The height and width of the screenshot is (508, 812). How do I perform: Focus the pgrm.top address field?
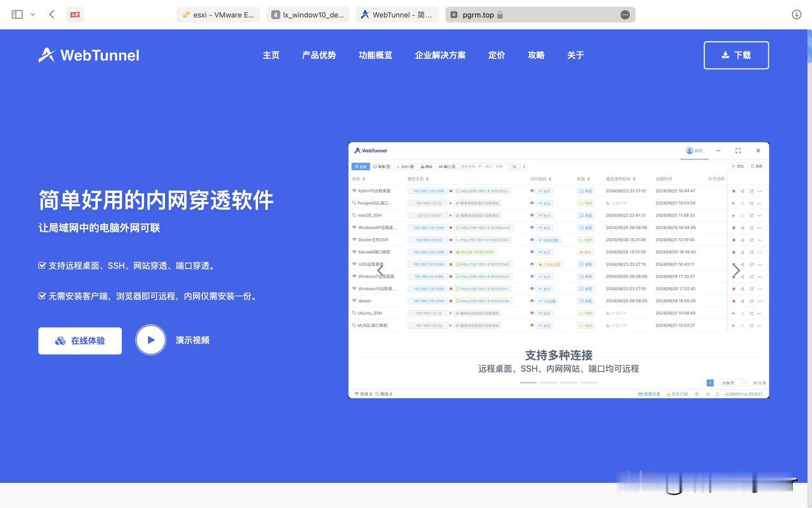[x=540, y=15]
